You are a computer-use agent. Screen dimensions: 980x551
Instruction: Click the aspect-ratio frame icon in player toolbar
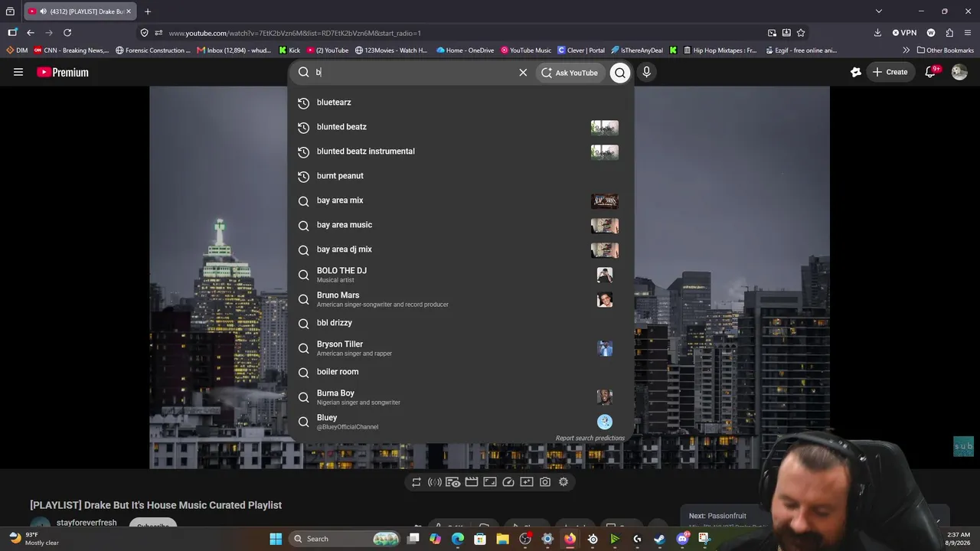click(x=490, y=482)
